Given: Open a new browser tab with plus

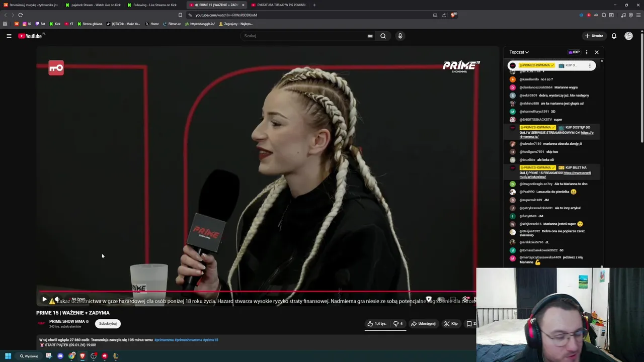Looking at the screenshot, I should (314, 5).
